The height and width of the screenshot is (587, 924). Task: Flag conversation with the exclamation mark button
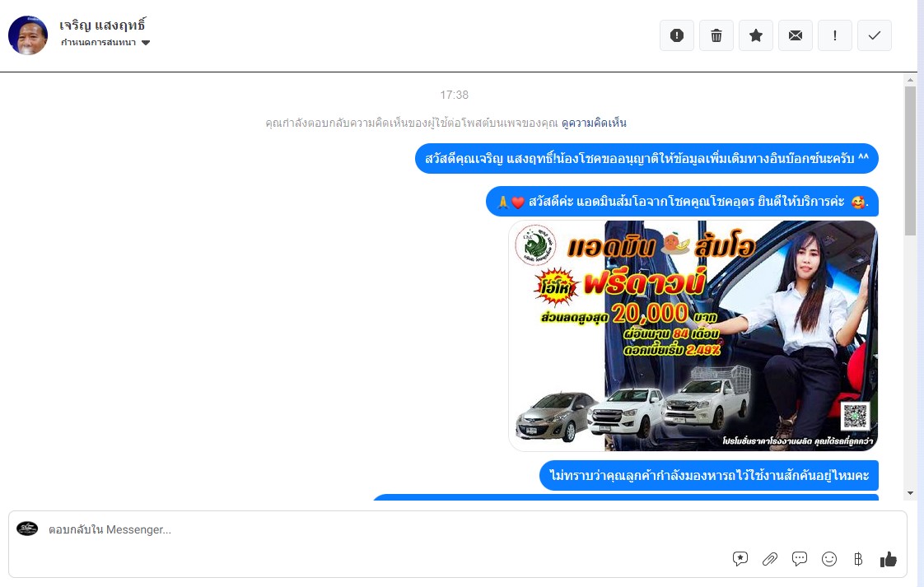[x=835, y=35]
